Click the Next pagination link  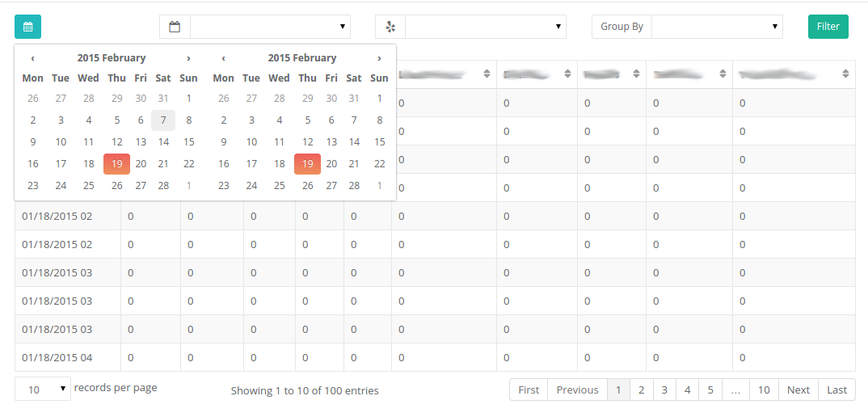(x=798, y=390)
